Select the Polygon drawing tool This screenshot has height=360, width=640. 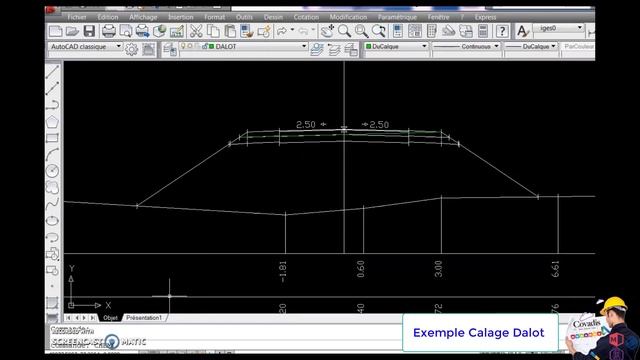pyautogui.click(x=53, y=122)
